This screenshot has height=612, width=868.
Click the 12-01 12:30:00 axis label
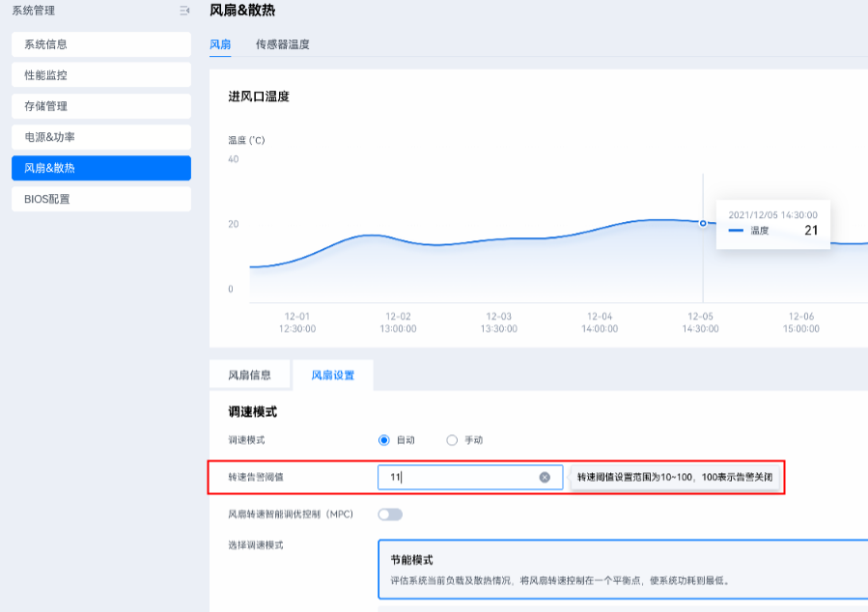coord(297,322)
